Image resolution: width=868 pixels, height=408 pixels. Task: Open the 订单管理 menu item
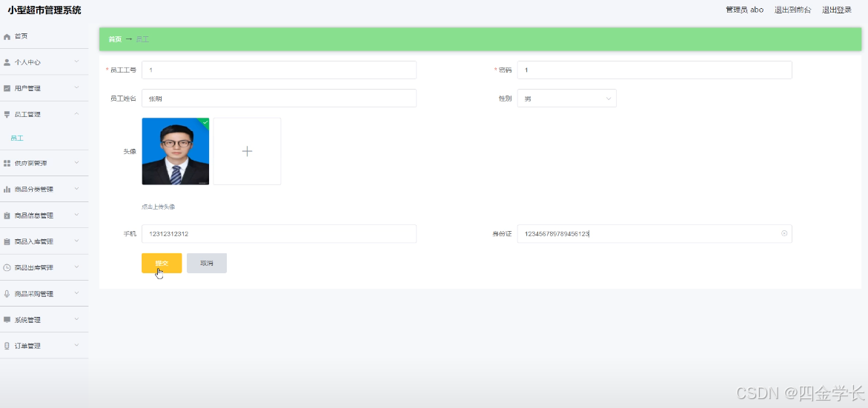point(44,346)
